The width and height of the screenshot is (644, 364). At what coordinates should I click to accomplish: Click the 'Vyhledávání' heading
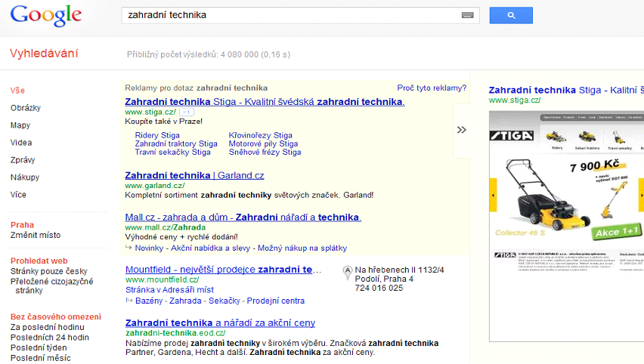coord(44,54)
